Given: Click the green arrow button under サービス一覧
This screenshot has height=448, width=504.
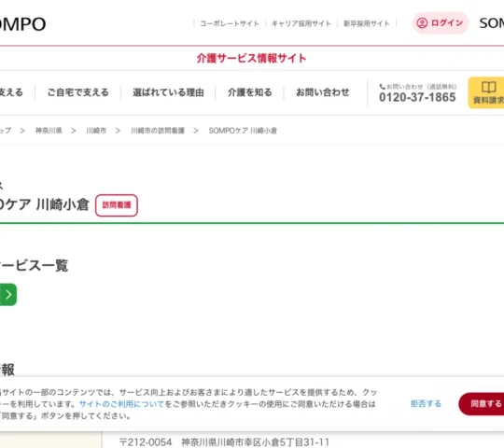Looking at the screenshot, I should (x=8, y=294).
